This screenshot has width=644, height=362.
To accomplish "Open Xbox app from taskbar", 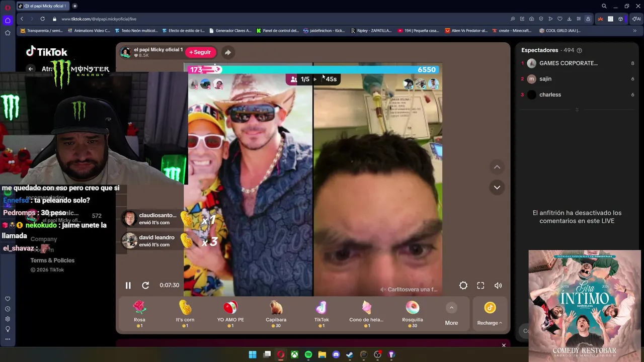I will pos(294,354).
